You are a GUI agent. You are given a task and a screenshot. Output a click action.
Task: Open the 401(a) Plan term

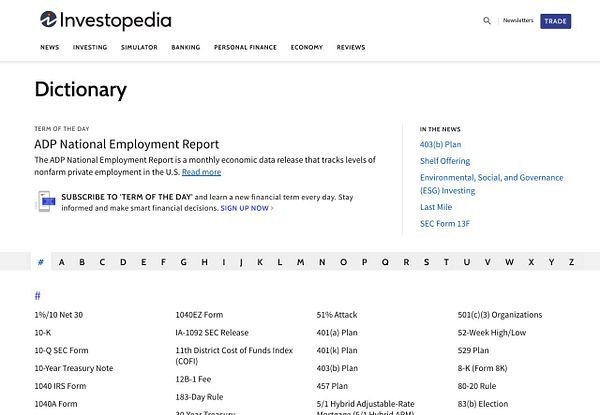tap(337, 333)
